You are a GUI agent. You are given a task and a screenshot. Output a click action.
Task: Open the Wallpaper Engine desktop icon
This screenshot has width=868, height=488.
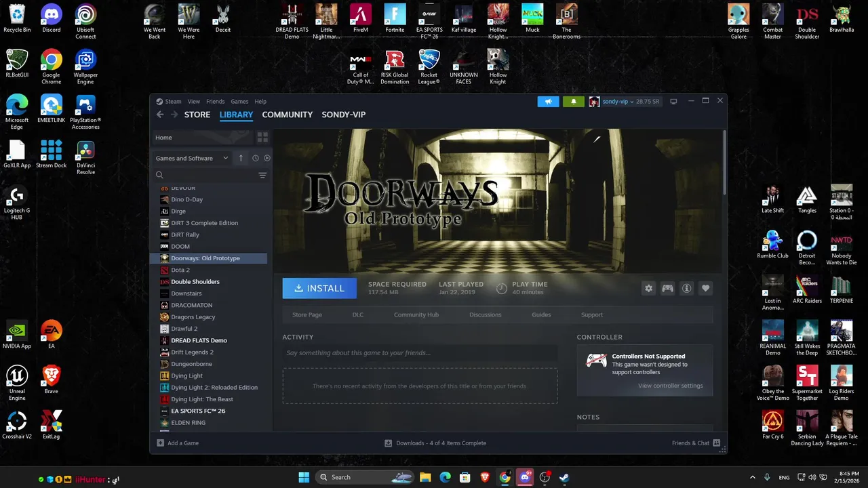(x=85, y=68)
